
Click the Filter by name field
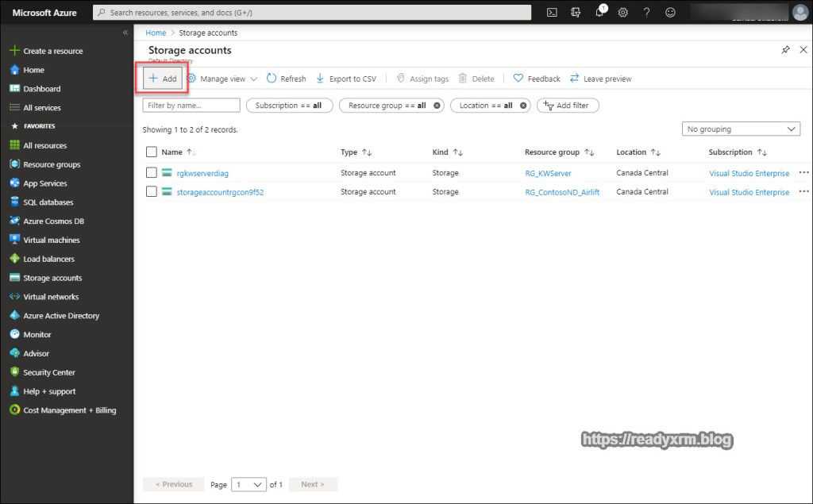point(191,106)
